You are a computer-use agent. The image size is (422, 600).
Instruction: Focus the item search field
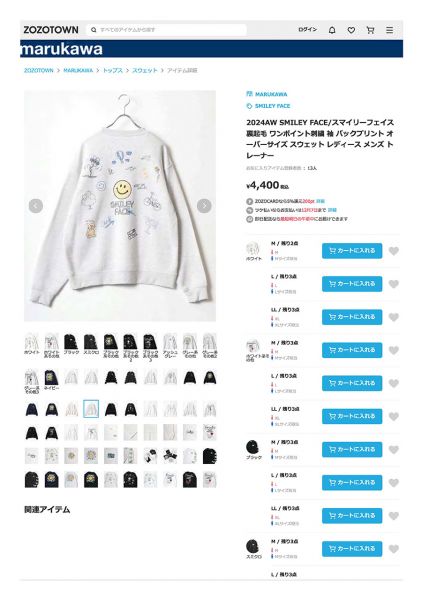point(167,30)
